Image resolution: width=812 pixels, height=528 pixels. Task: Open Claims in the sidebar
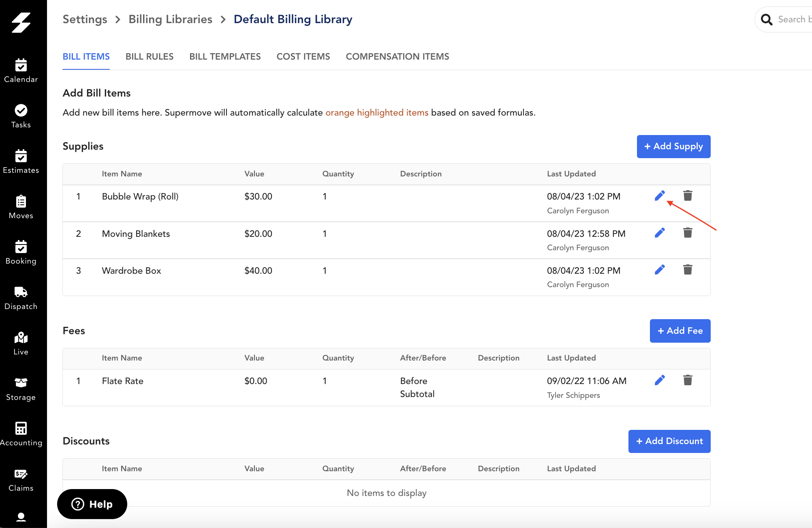[21, 480]
